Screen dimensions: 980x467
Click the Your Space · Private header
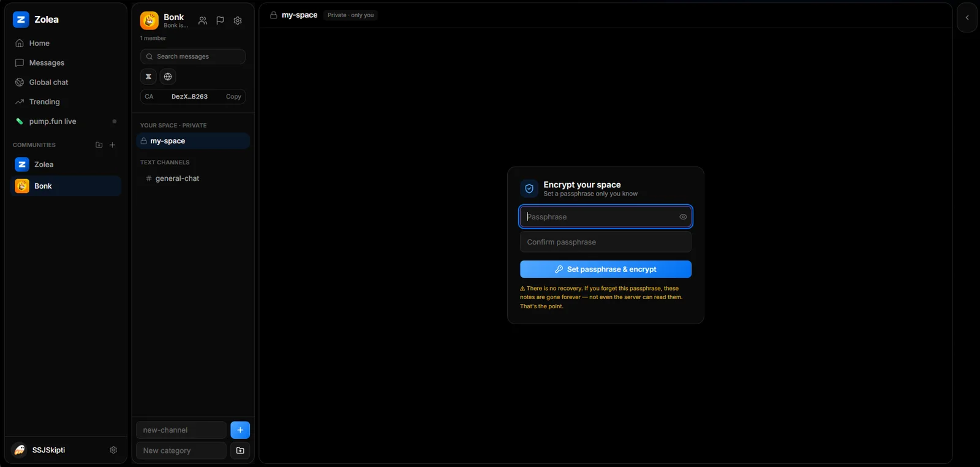click(173, 126)
